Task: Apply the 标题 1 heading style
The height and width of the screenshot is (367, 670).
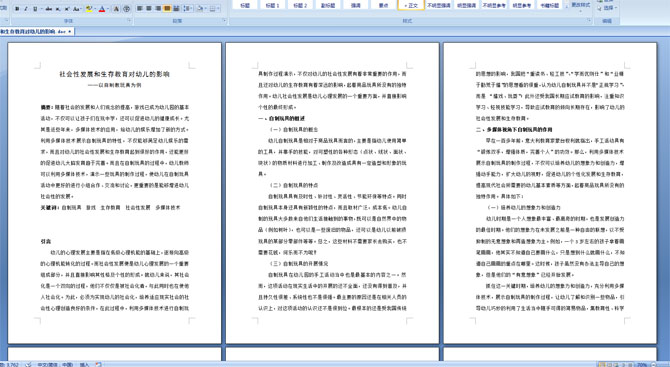Action: [272, 5]
